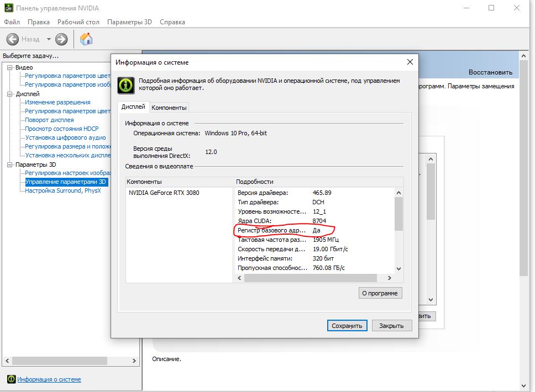Click the Компоненты column header
The image size is (535, 392).
179,182
